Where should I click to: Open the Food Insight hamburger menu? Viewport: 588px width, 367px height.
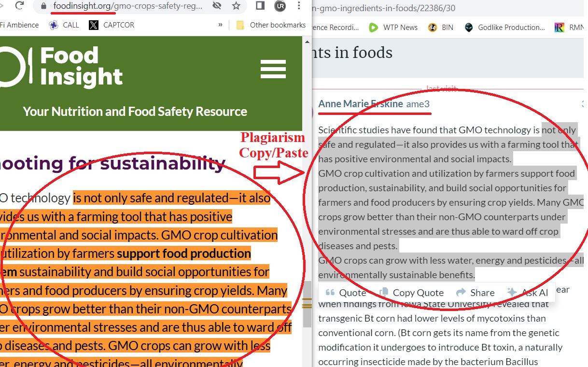(273, 69)
